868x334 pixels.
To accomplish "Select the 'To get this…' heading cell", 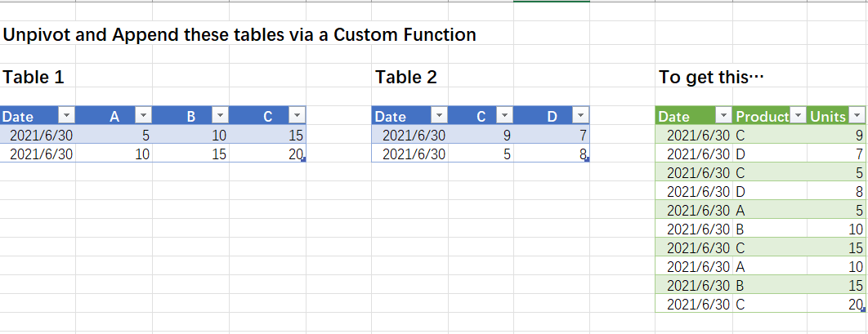I will [x=711, y=77].
